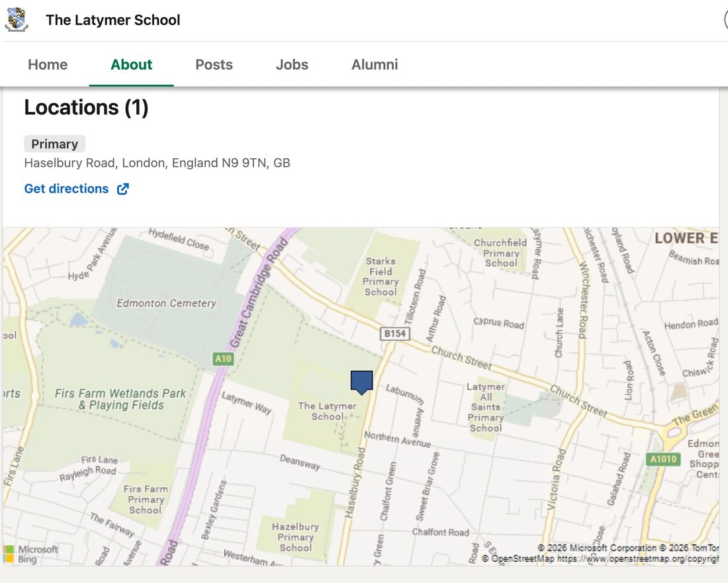Click Latymer Way street label
Image resolution: width=728 pixels, height=583 pixels.
pos(247,403)
